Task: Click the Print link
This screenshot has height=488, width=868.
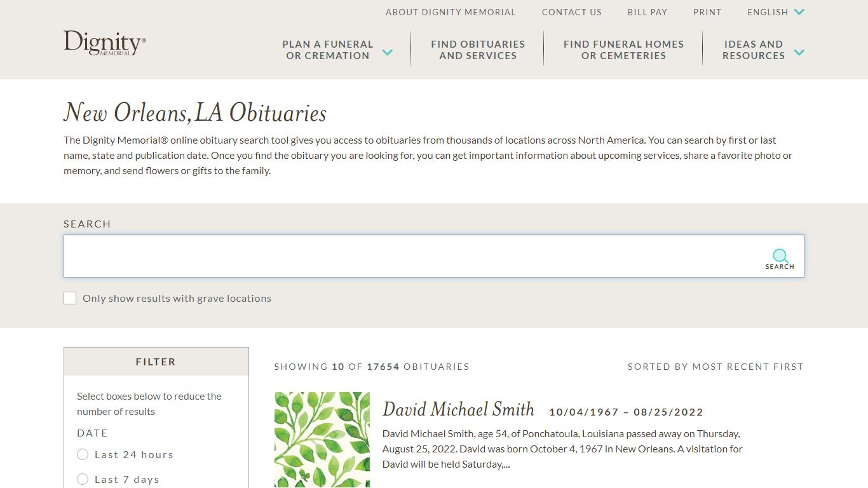Action: [707, 12]
